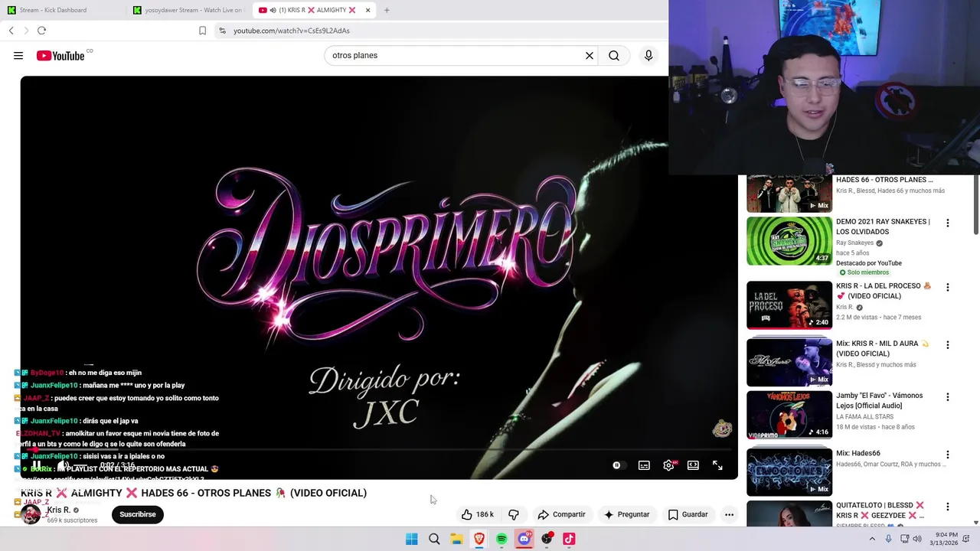Open options for DEMO 2021 RAY SNAKEYES video
This screenshot has height=551, width=980.
point(948,223)
